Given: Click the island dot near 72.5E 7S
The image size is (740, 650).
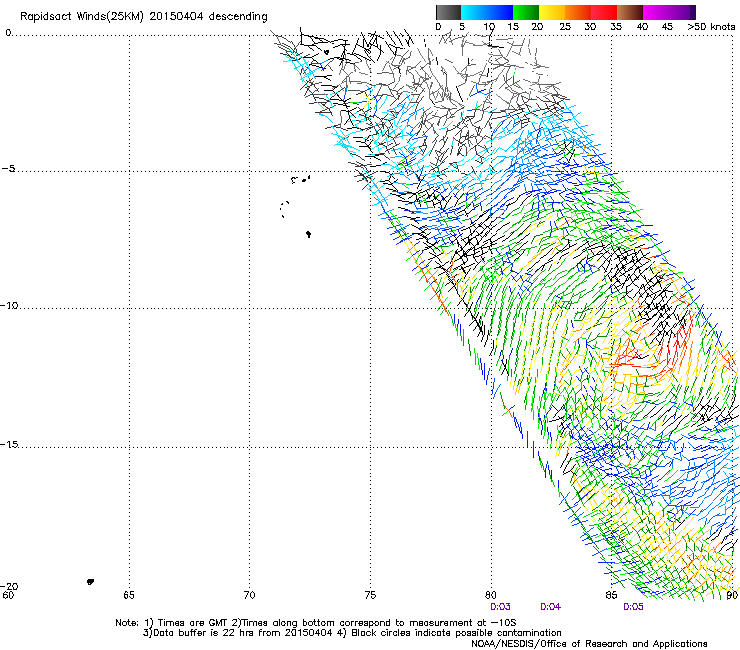Looking at the screenshot, I should pos(309,234).
